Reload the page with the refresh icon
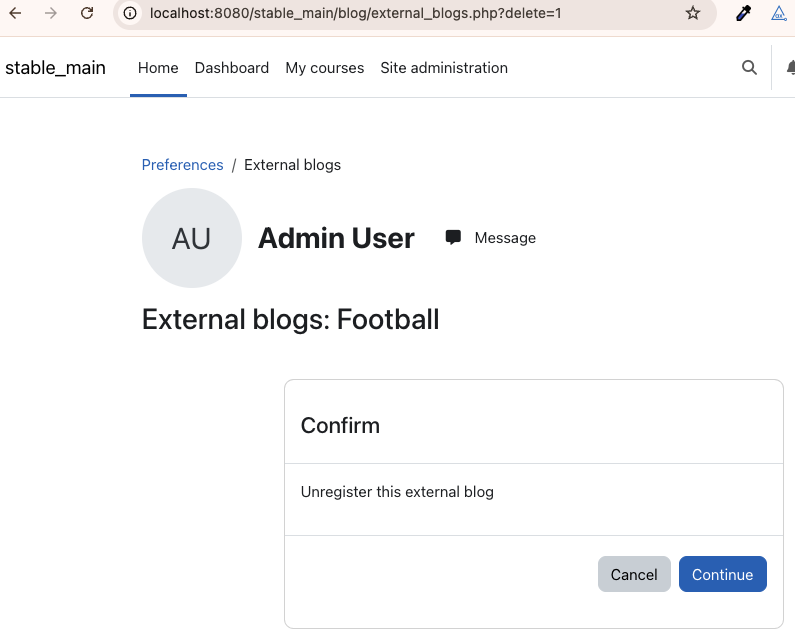Screen dimensions: 795x638 [87, 13]
